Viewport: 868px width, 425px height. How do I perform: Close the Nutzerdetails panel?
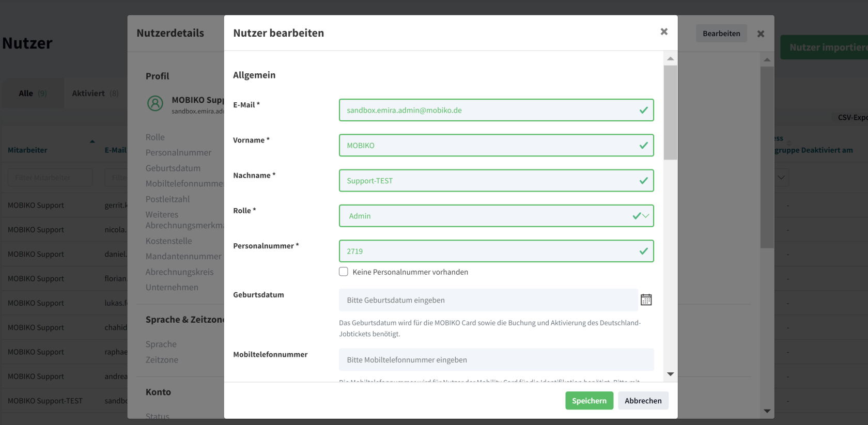761,34
